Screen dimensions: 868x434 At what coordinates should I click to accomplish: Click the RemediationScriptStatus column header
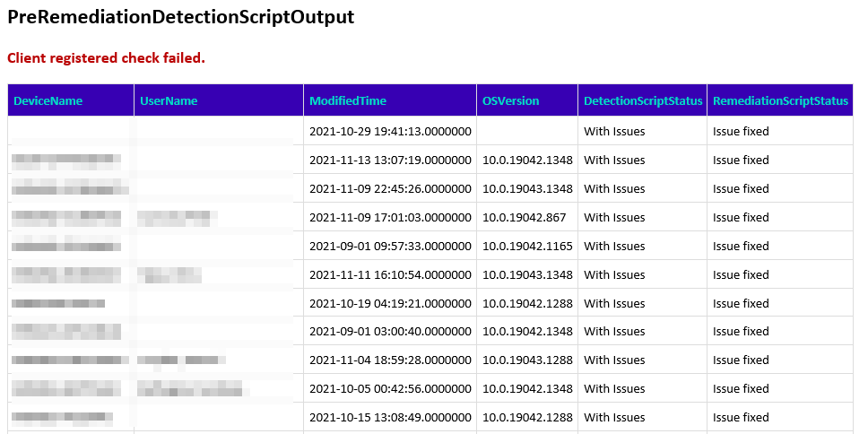pyautogui.click(x=780, y=101)
